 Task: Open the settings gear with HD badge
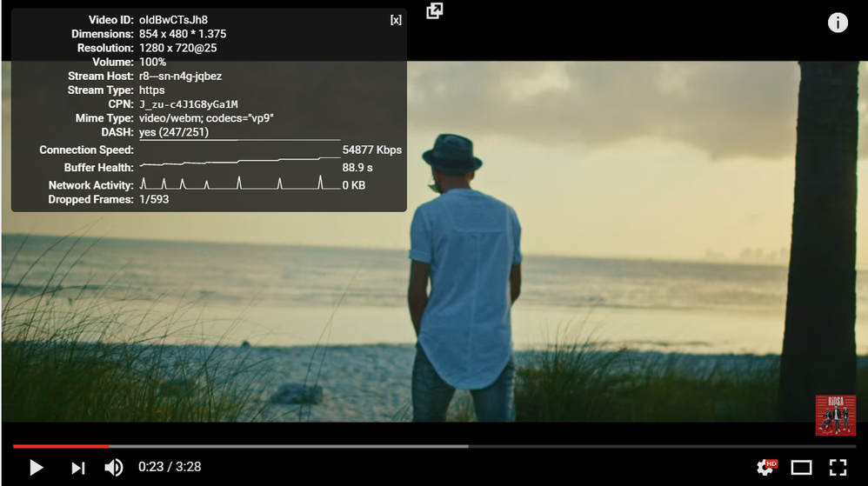765,468
